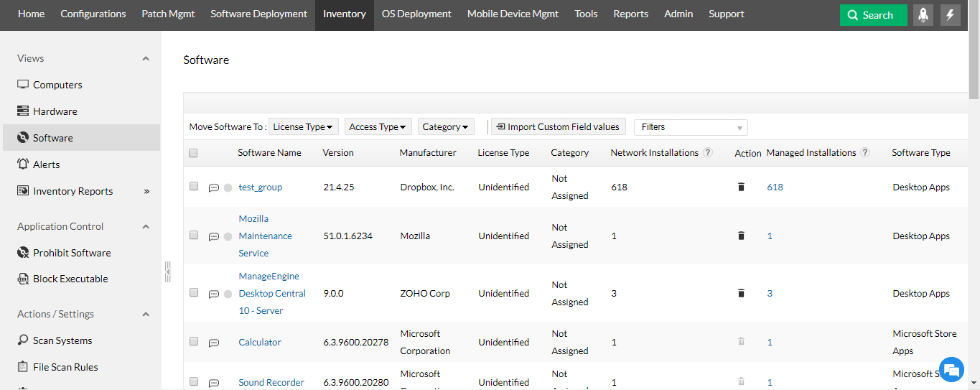Switch to the Reports tab
The image size is (980, 390).
pos(630,14)
